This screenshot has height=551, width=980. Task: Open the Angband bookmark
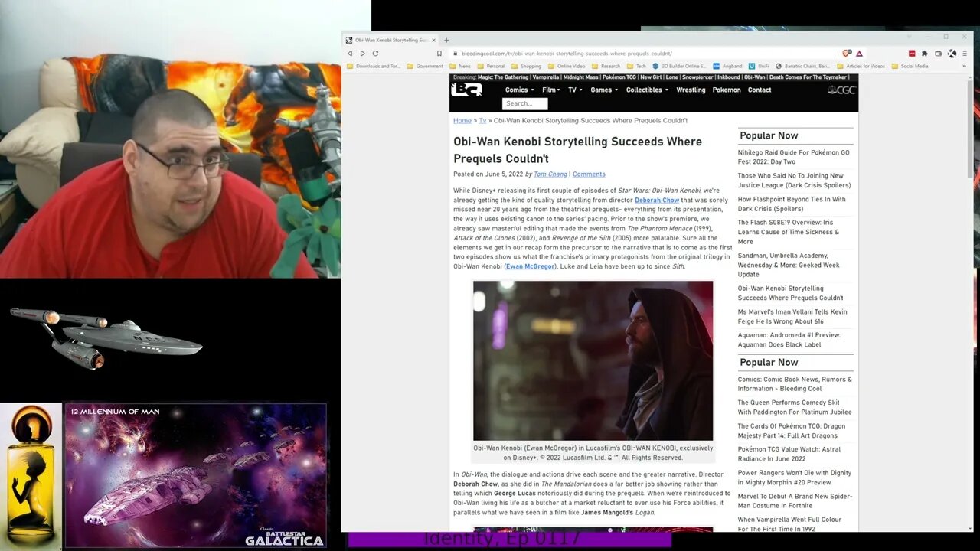[x=727, y=66]
